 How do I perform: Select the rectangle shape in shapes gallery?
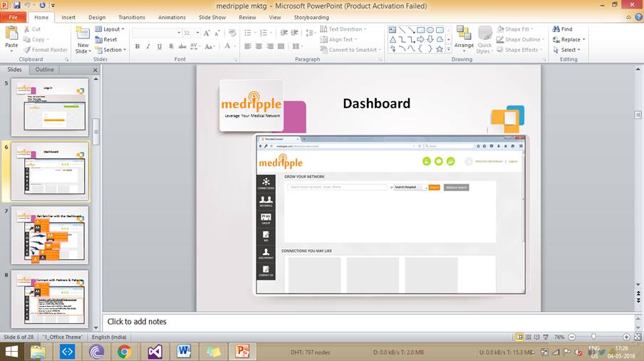(x=421, y=30)
